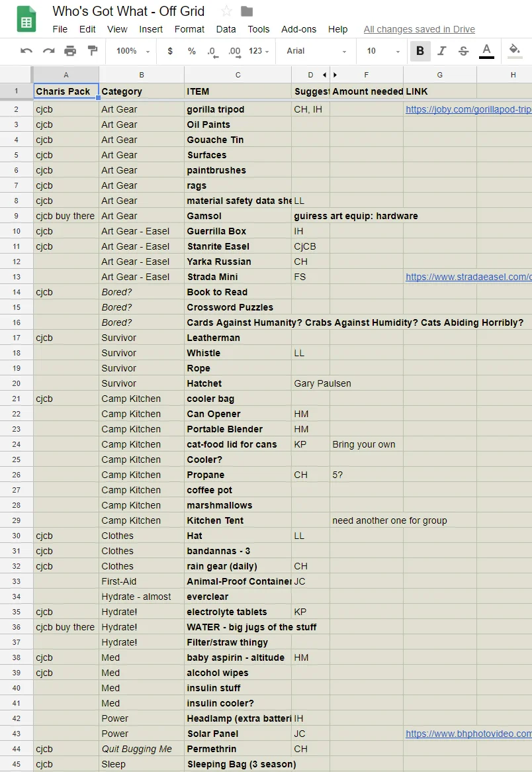Decrease decimal places
Viewport: 532px width, 772px height.
(x=212, y=52)
